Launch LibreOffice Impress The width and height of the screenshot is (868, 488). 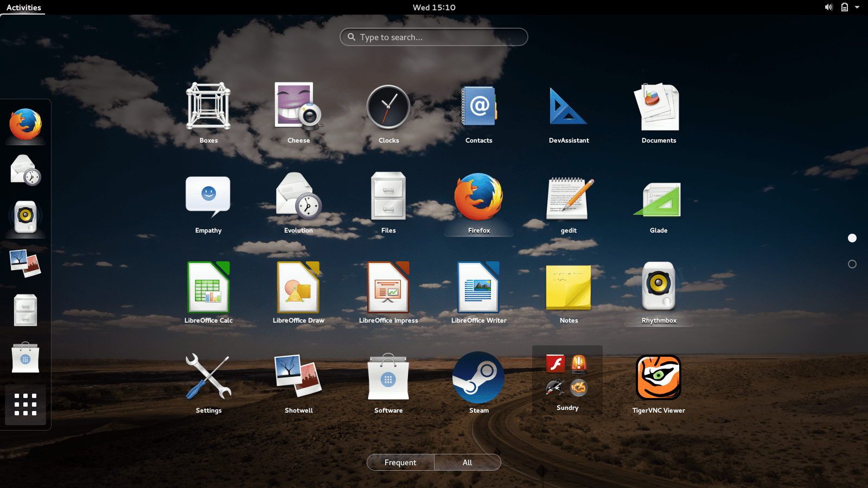click(388, 292)
